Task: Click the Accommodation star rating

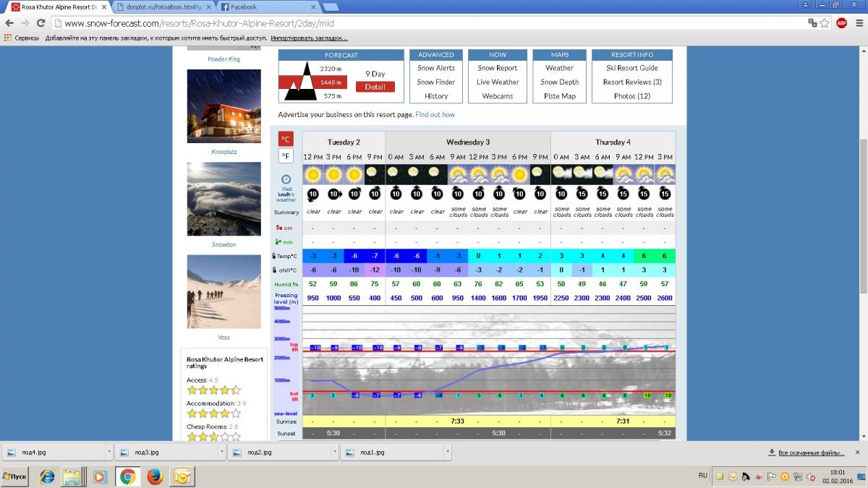Action: point(213,414)
